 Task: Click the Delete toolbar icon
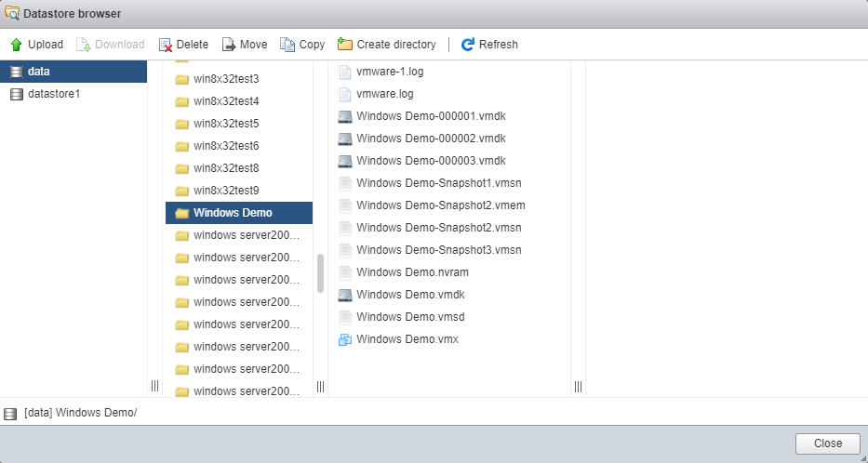tap(166, 45)
